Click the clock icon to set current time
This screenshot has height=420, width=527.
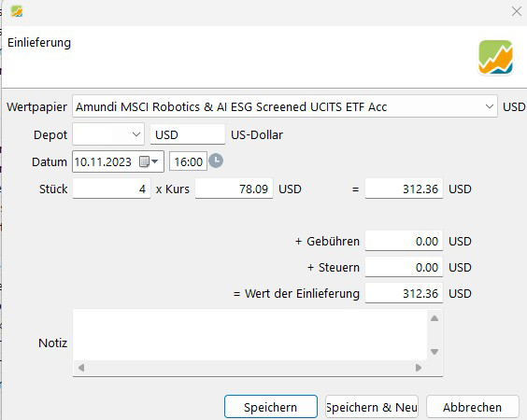[x=216, y=161]
